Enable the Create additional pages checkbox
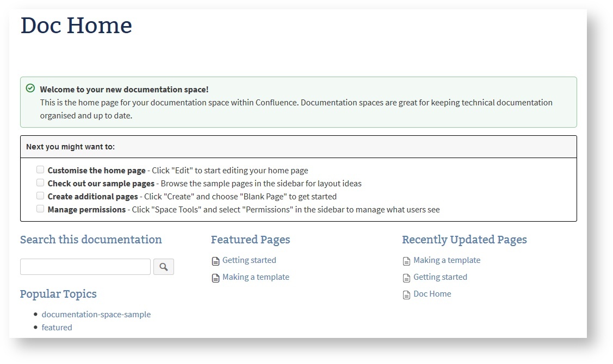 pos(40,196)
